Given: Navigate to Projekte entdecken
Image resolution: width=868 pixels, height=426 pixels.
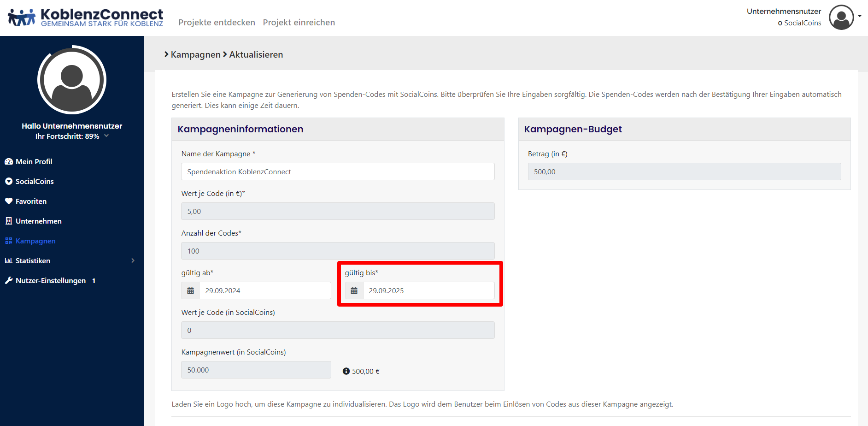Looking at the screenshot, I should point(217,23).
